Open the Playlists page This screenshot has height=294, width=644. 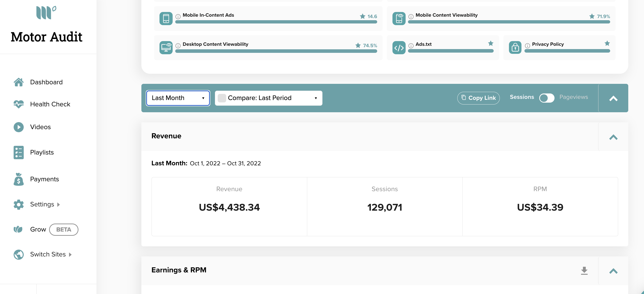[42, 152]
